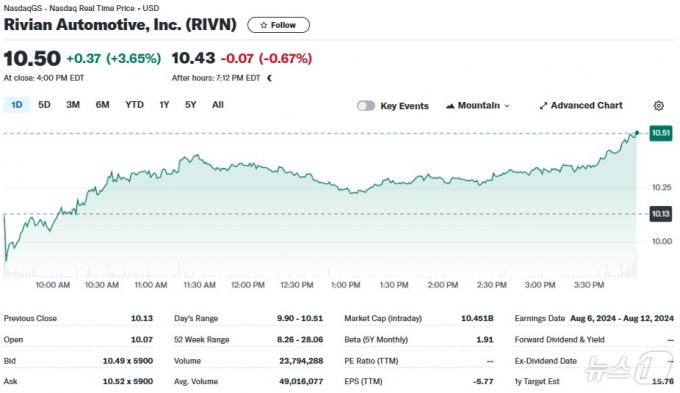Click Forward Dividend & Yield label

[559, 340]
